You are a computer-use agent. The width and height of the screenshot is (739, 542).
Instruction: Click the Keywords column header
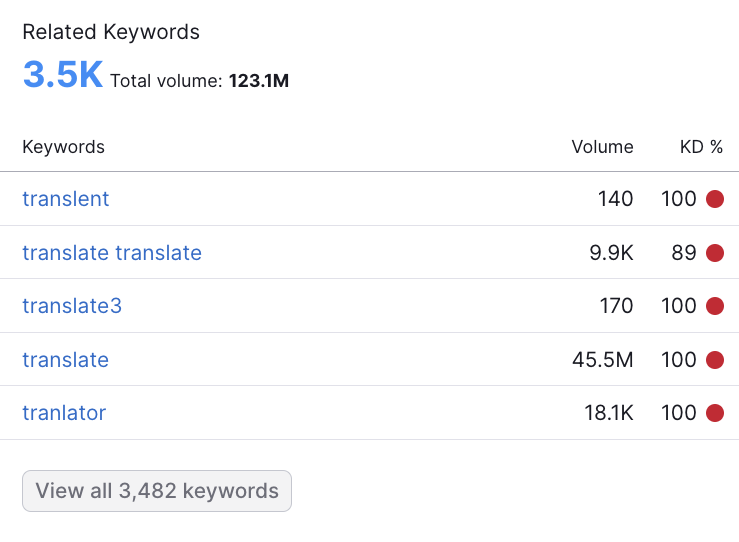64,147
